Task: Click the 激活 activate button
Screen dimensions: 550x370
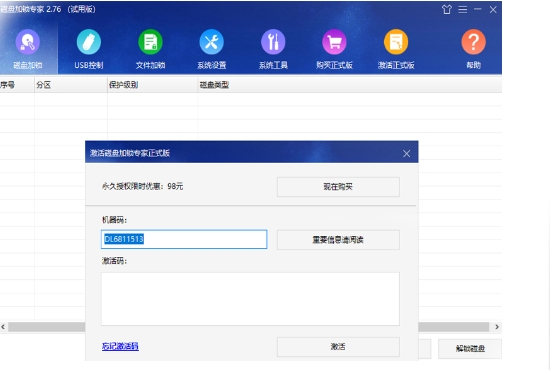Action: (338, 347)
